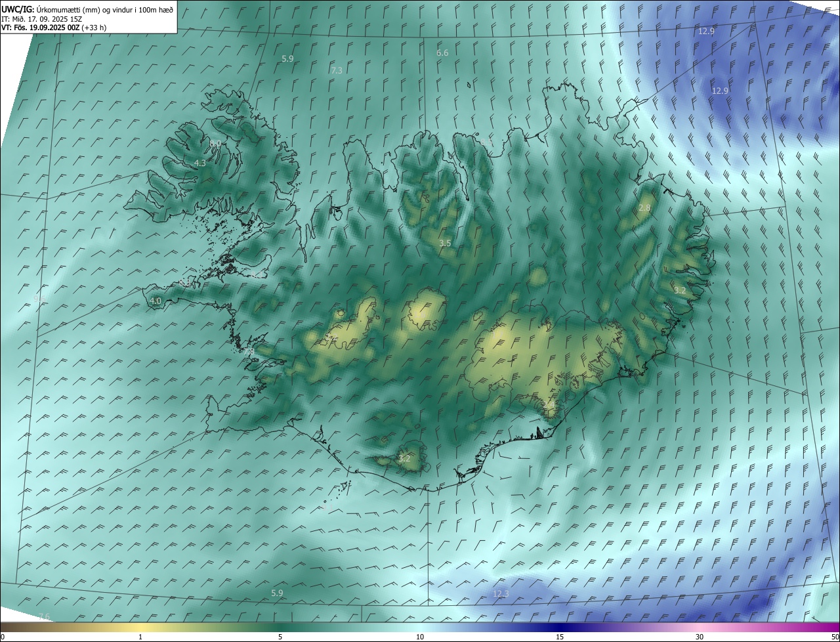Click the '7.3' value label
The width and height of the screenshot is (840, 642).
[337, 70]
